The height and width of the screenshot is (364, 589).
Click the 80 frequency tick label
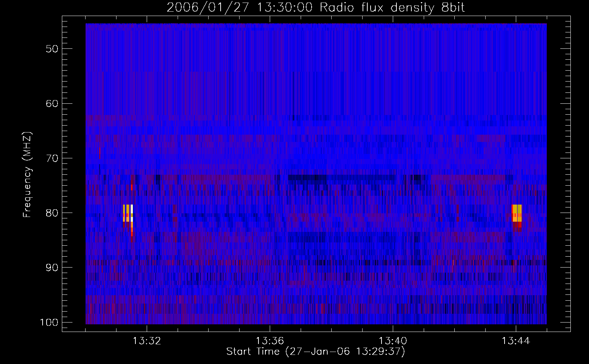52,213
